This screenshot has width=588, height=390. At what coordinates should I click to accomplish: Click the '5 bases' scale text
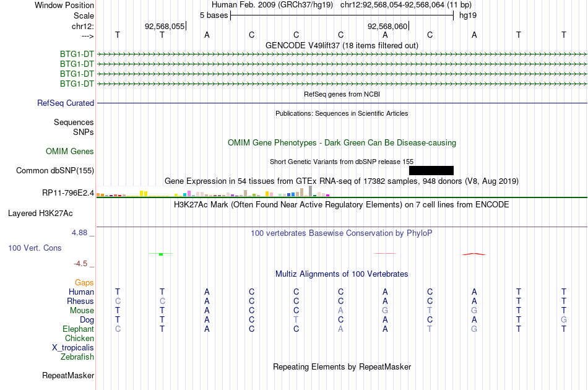point(214,15)
